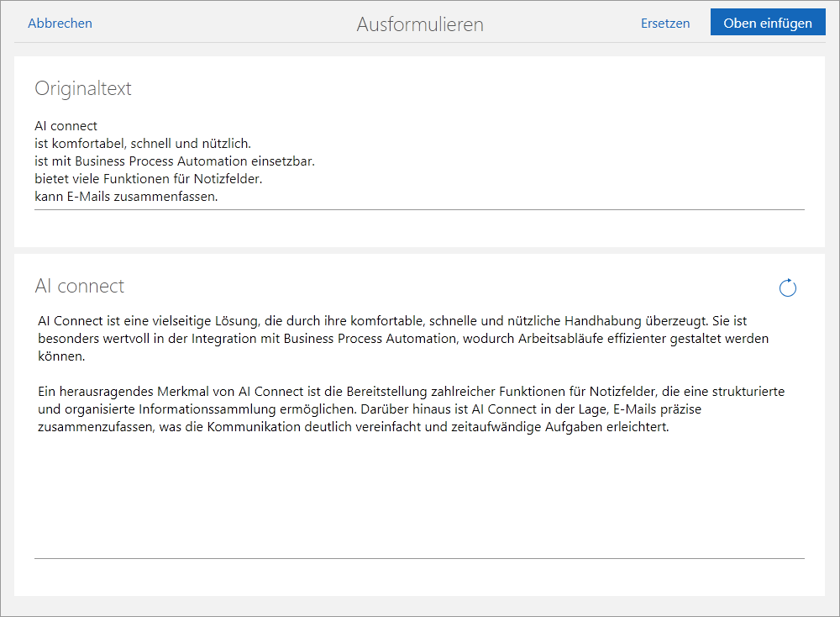
Task: Click the original line ending with 'Automation einsetzbar.'
Action: point(175,161)
